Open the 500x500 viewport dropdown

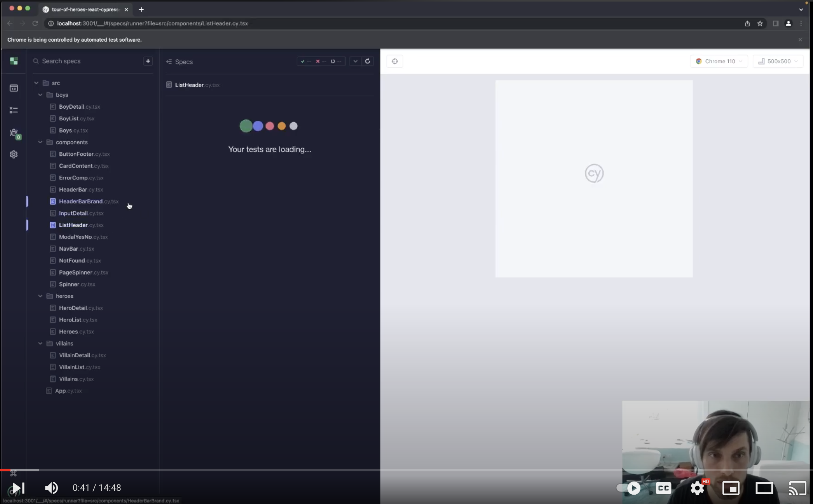pyautogui.click(x=778, y=61)
